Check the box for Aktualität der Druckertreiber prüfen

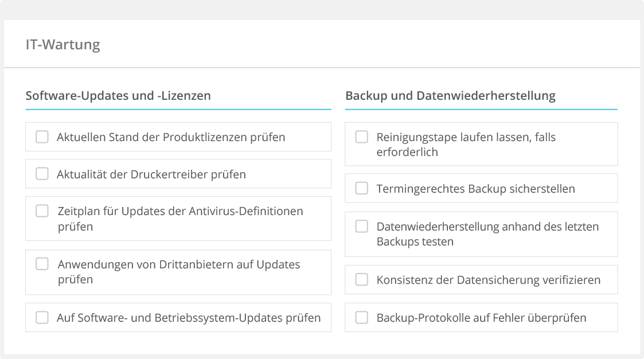tap(41, 173)
